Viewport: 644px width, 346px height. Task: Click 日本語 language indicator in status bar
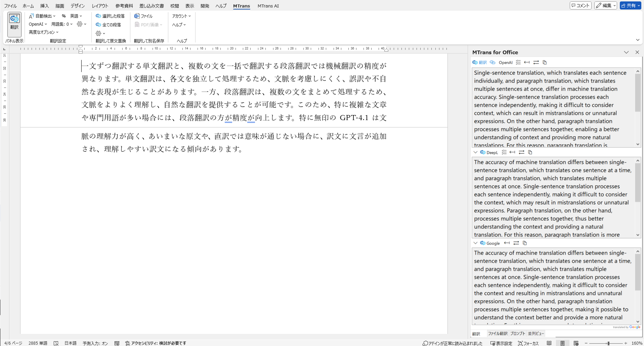[x=71, y=343]
